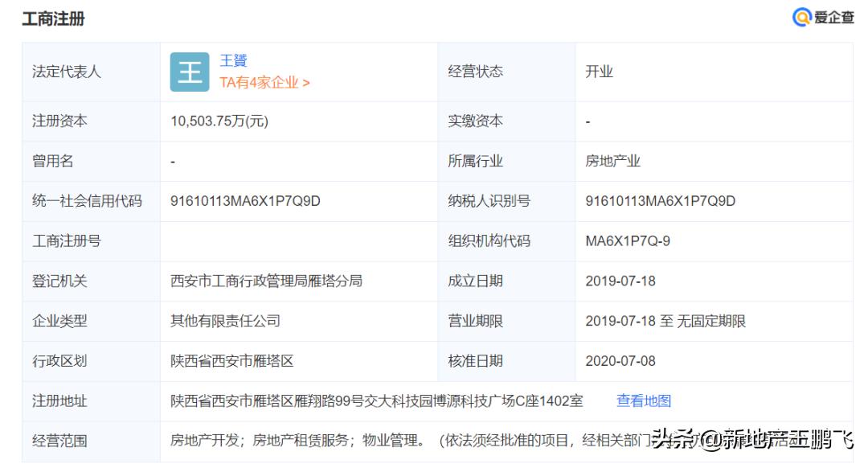
Task: Click the 经营范围 business scope text
Action: pyautogui.click(x=510, y=441)
